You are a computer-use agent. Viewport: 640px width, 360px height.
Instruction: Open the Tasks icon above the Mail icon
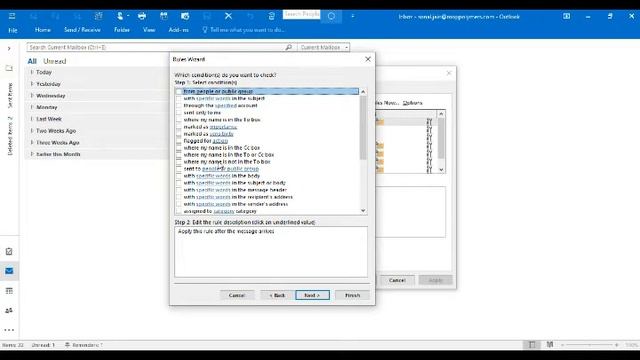(x=9, y=251)
